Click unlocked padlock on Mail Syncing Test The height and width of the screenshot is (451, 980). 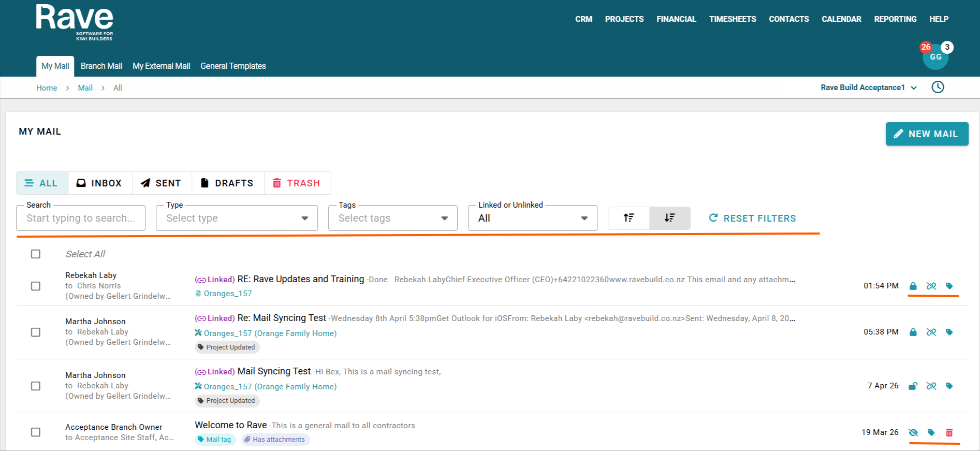pyautogui.click(x=913, y=386)
